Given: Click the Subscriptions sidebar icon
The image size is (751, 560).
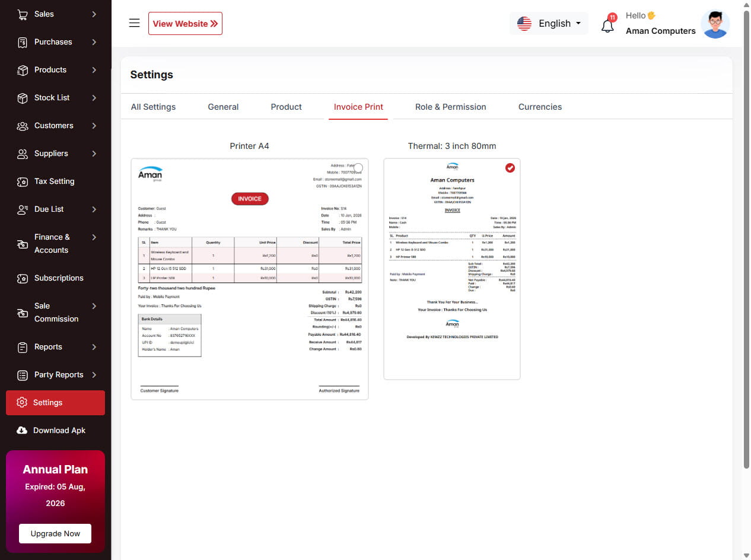Looking at the screenshot, I should [x=23, y=278].
